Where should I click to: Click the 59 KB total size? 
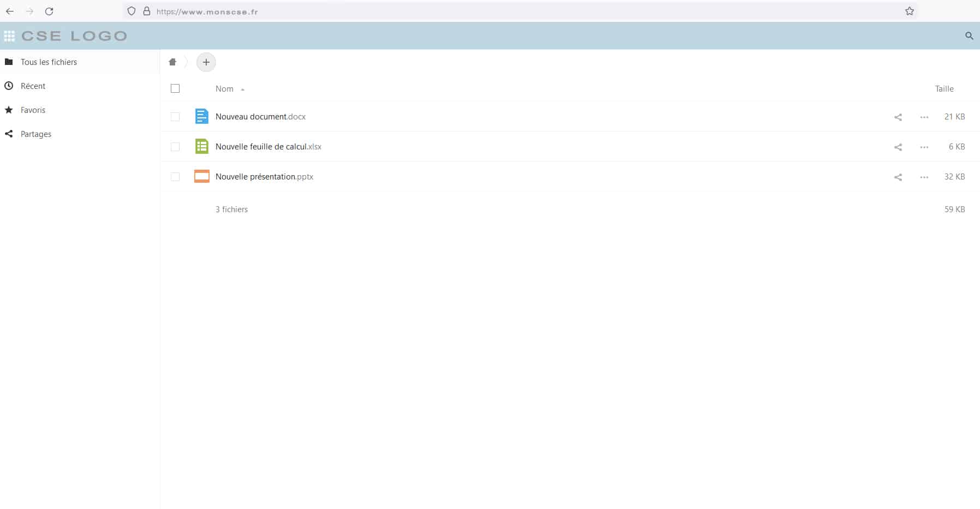tap(954, 209)
